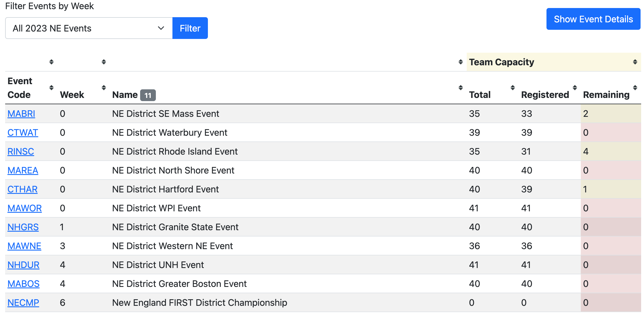Open the MAWOR event link
This screenshot has height=327, width=644.
pos(25,208)
